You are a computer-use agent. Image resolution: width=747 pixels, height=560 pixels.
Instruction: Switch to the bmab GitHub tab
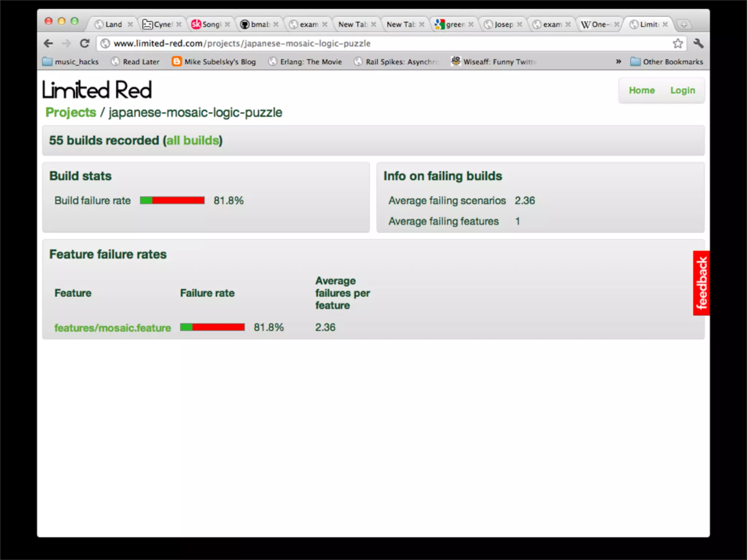[257, 24]
